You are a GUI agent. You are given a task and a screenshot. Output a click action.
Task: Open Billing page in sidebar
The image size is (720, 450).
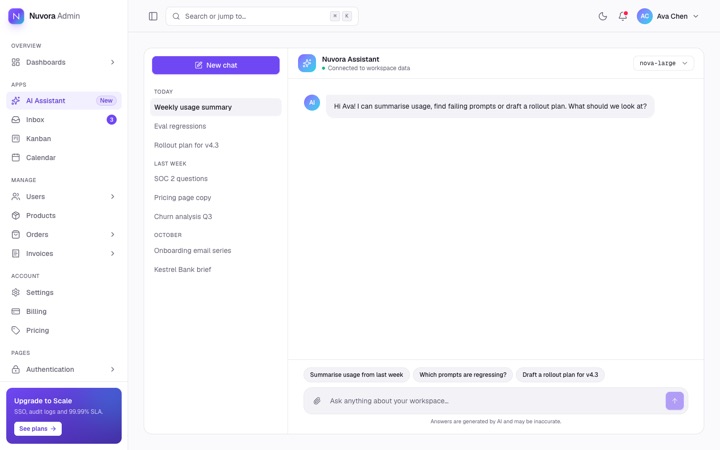[x=64, y=311]
